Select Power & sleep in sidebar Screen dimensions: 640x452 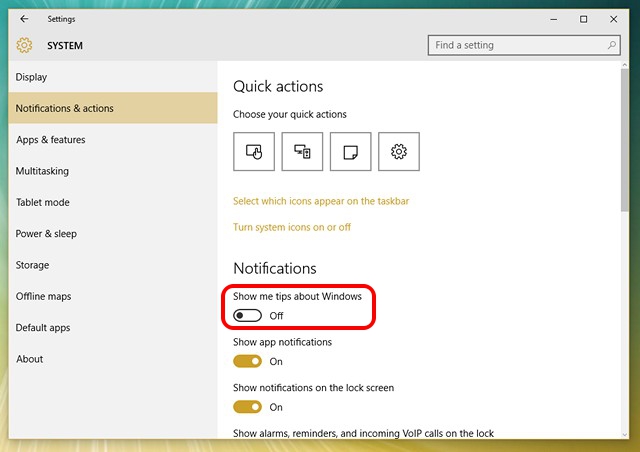point(46,234)
